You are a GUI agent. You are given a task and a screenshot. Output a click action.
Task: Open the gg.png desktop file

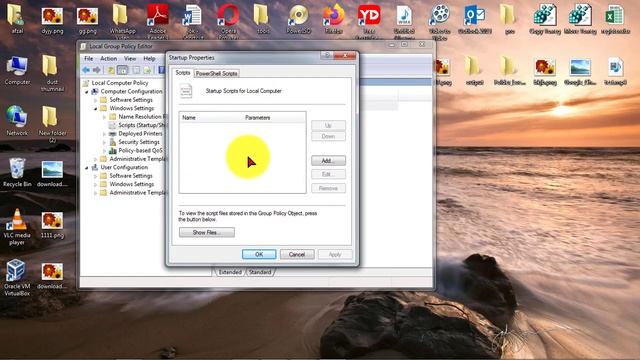pyautogui.click(x=87, y=20)
